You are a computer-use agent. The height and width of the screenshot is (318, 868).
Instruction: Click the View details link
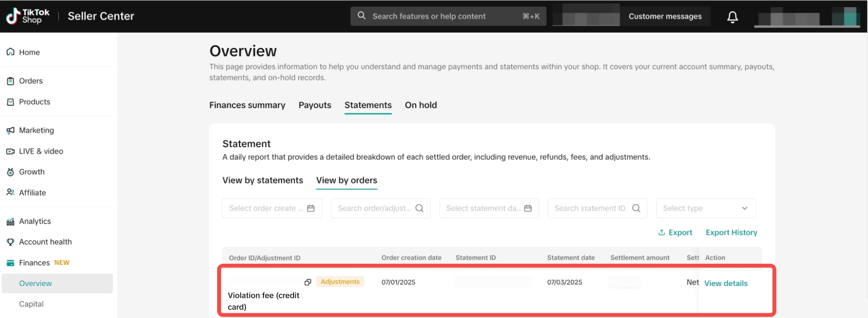(x=725, y=283)
